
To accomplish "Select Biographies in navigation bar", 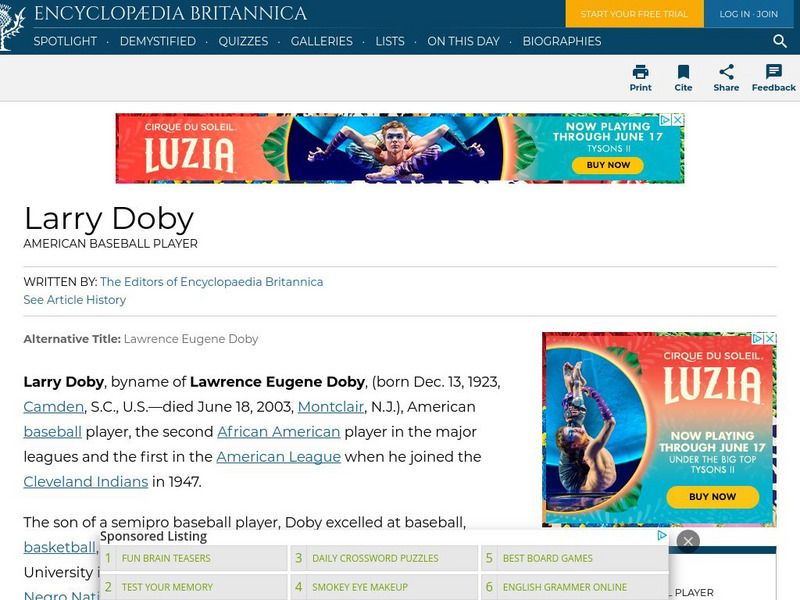I will tap(562, 41).
